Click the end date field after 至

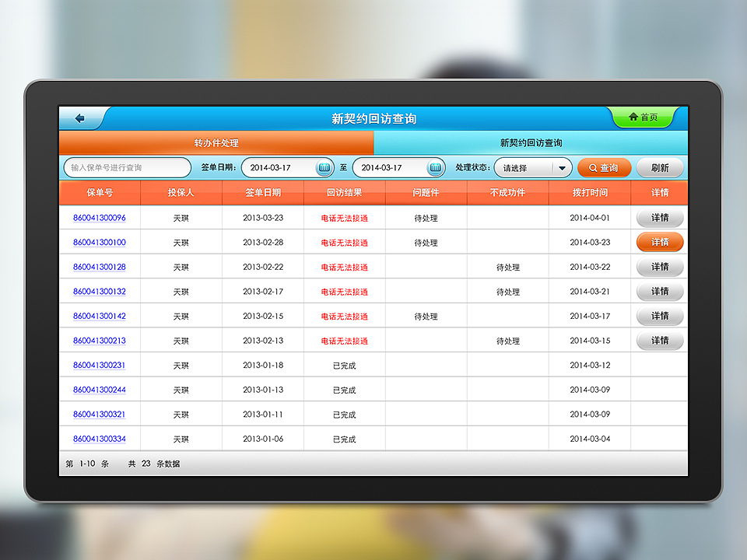tap(398, 168)
